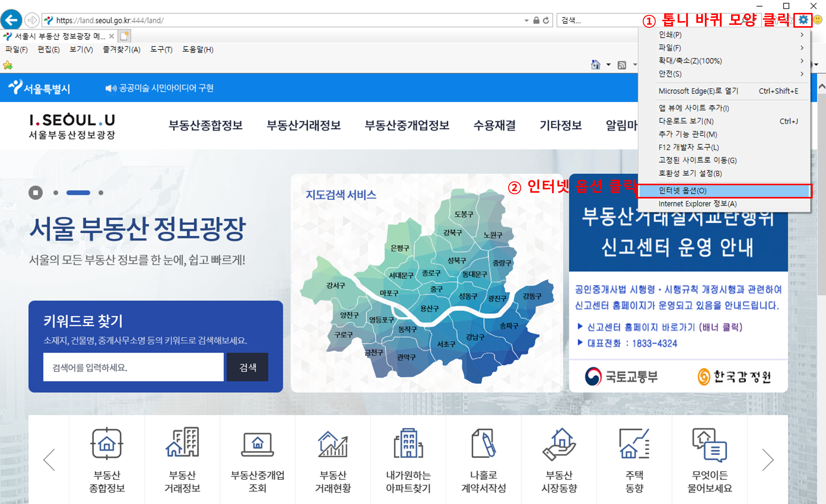Expand the 확대/축소 submenu
This screenshot has height=504, width=826.
689,61
